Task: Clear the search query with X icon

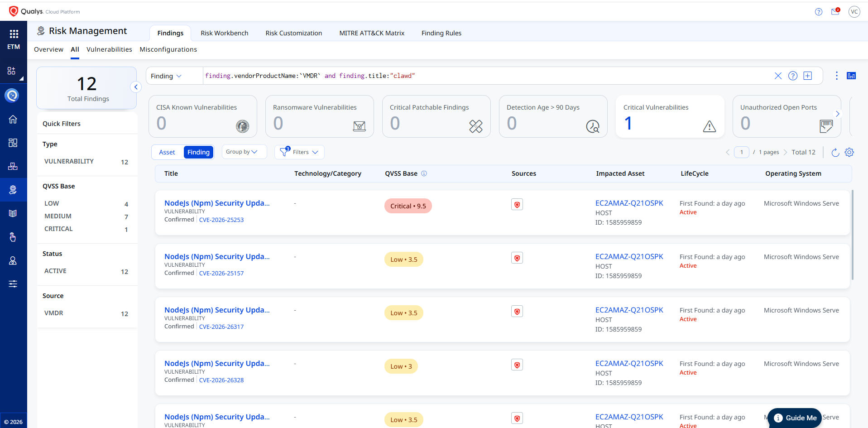Action: click(778, 76)
